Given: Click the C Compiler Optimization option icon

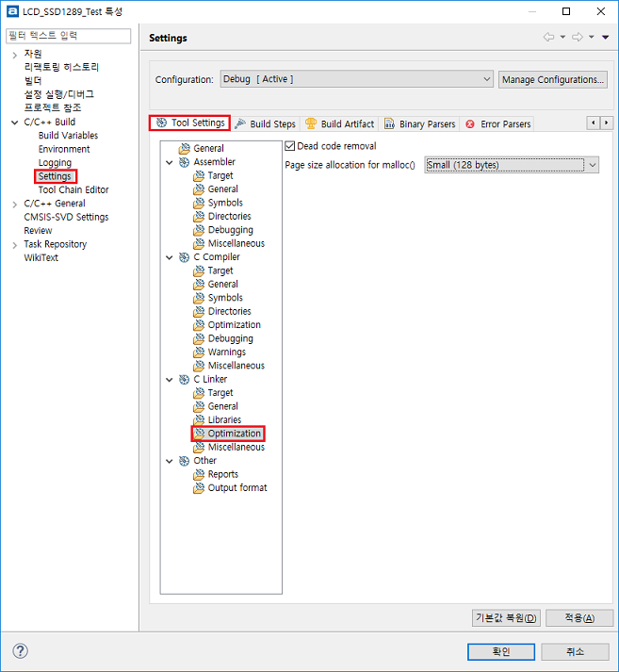Looking at the screenshot, I should click(x=199, y=325).
